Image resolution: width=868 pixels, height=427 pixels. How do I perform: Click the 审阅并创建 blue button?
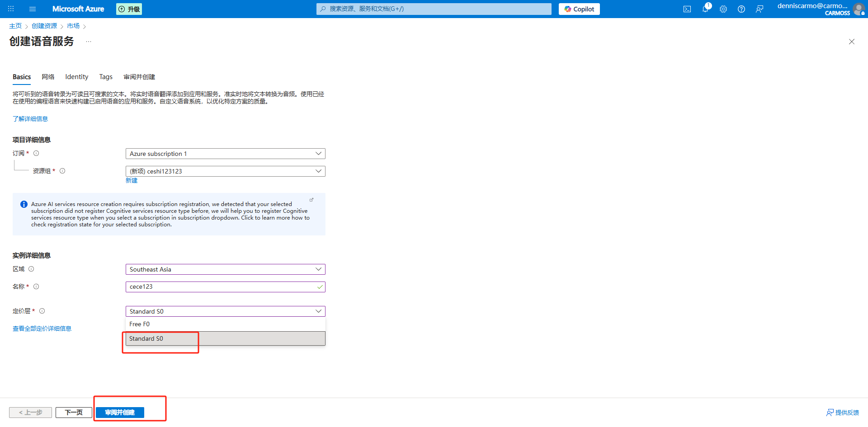[x=120, y=413]
